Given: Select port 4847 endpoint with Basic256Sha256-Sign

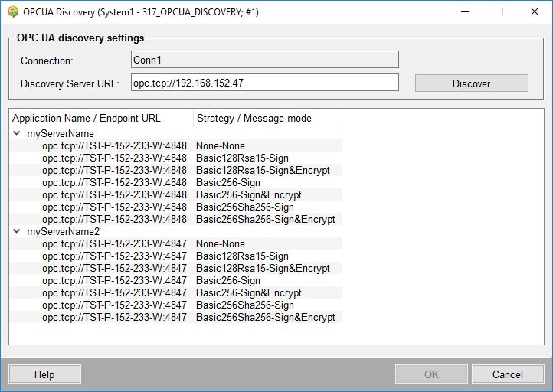Looking at the screenshot, I should pos(114,305).
